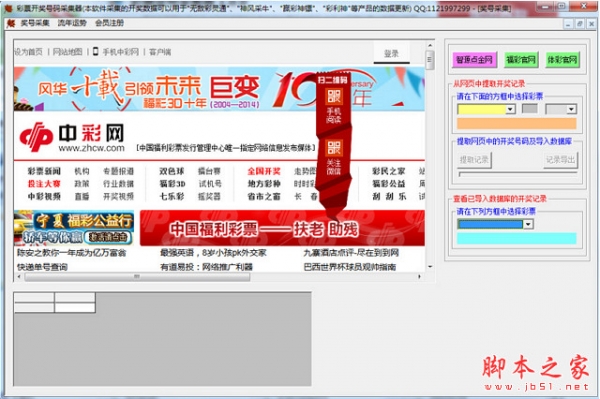Open 全国开奖 navigation link
The image size is (600, 399).
click(264, 171)
